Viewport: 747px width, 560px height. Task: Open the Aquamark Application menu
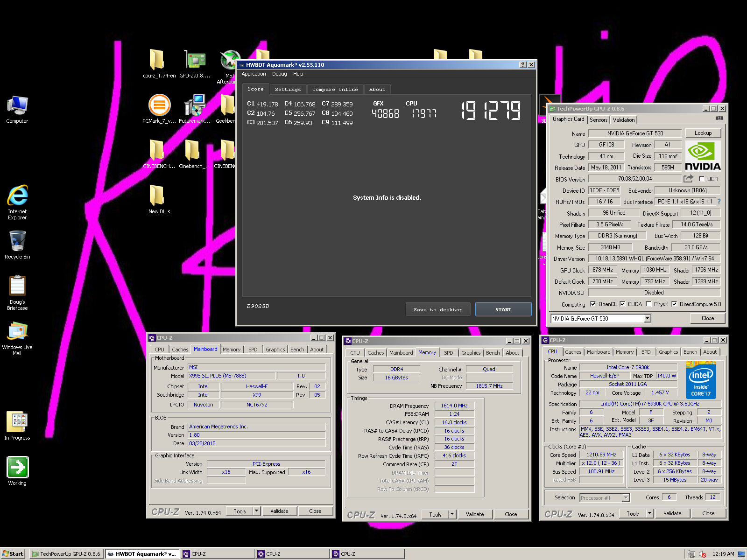point(254,74)
